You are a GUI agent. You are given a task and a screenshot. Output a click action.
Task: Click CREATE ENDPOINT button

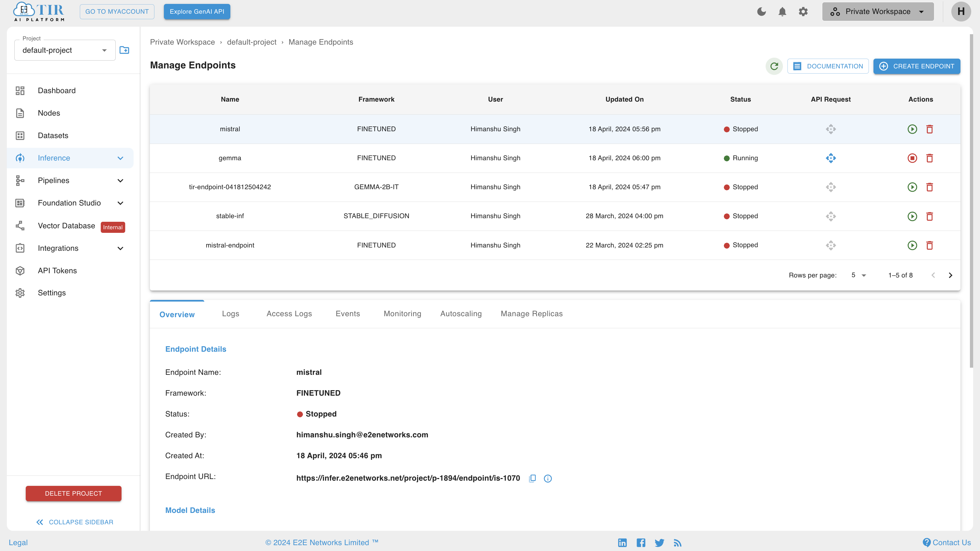point(916,66)
